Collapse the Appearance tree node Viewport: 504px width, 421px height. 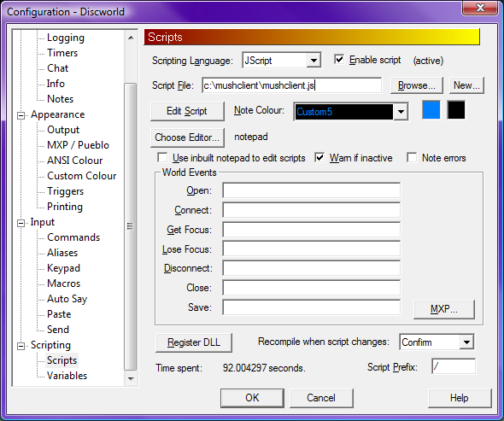pos(21,115)
